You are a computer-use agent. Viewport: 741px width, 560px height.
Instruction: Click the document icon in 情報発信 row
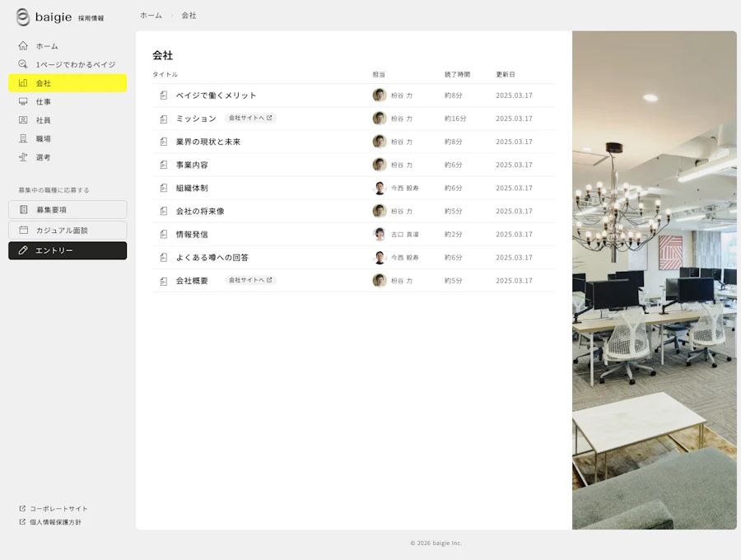click(164, 235)
